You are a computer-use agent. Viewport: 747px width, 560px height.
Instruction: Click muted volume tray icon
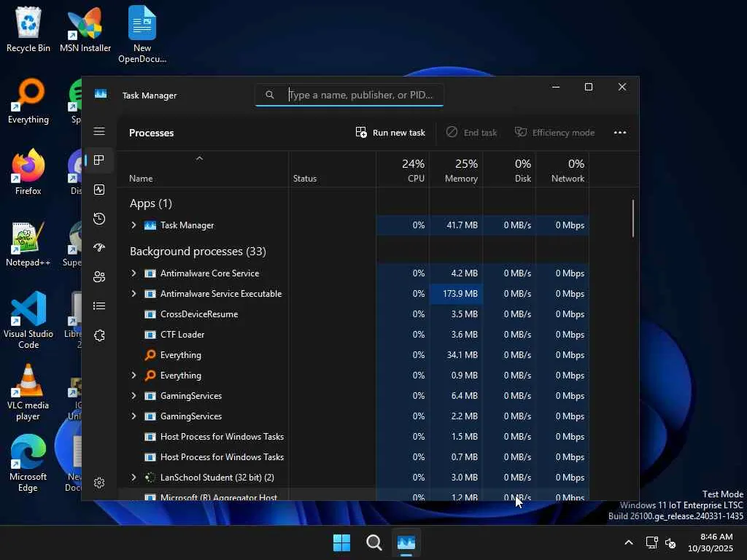(x=670, y=542)
